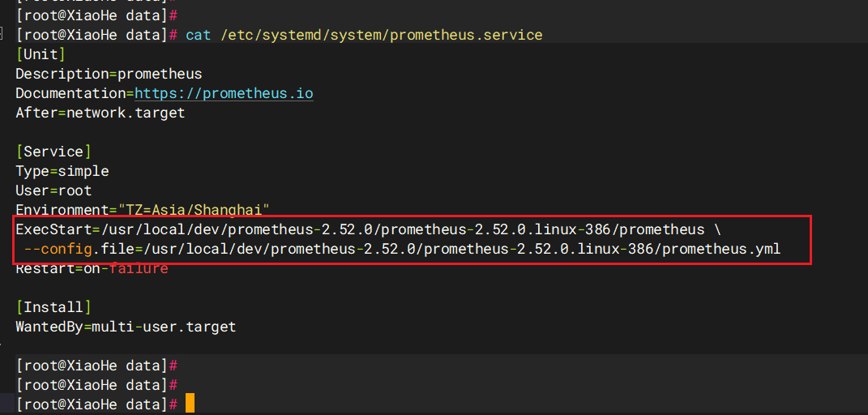868x415 pixels.
Task: Click the ExecStart= prometheus binary path line
Action: tap(368, 229)
